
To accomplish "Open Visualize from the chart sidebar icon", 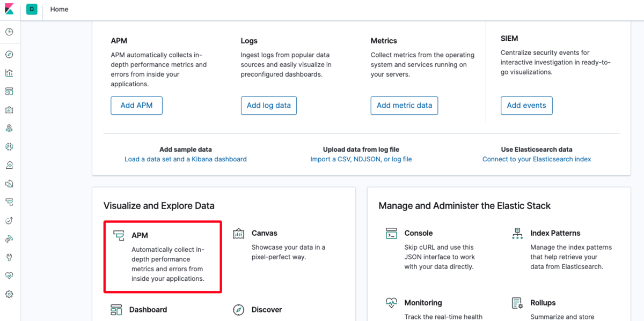I will (9, 73).
